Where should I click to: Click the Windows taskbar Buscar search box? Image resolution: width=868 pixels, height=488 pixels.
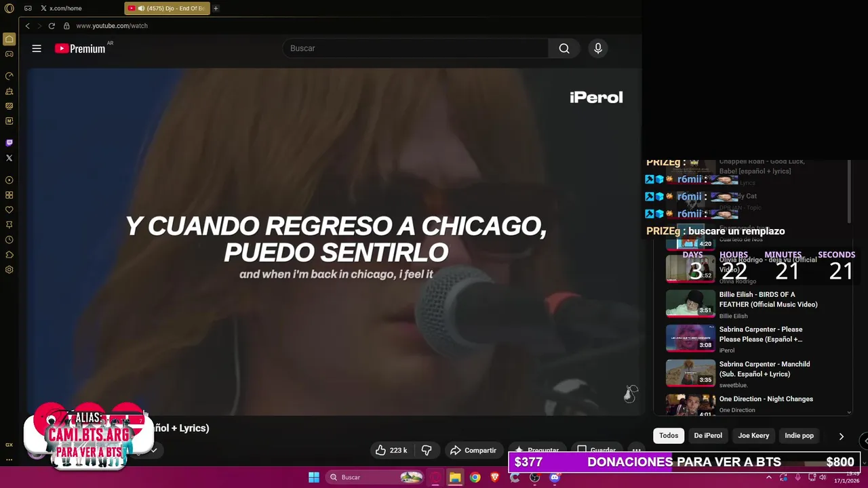(x=376, y=477)
